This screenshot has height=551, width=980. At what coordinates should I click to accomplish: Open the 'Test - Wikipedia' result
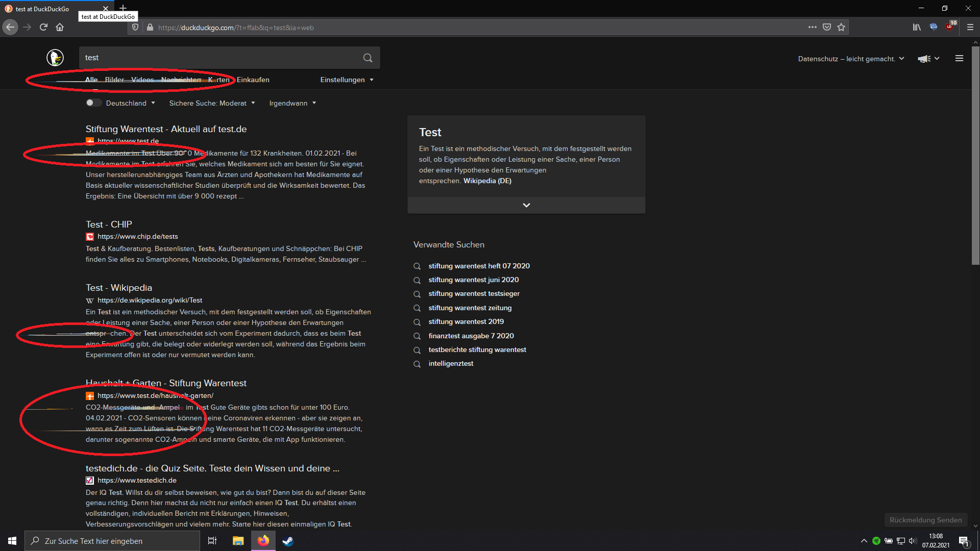[x=119, y=288]
